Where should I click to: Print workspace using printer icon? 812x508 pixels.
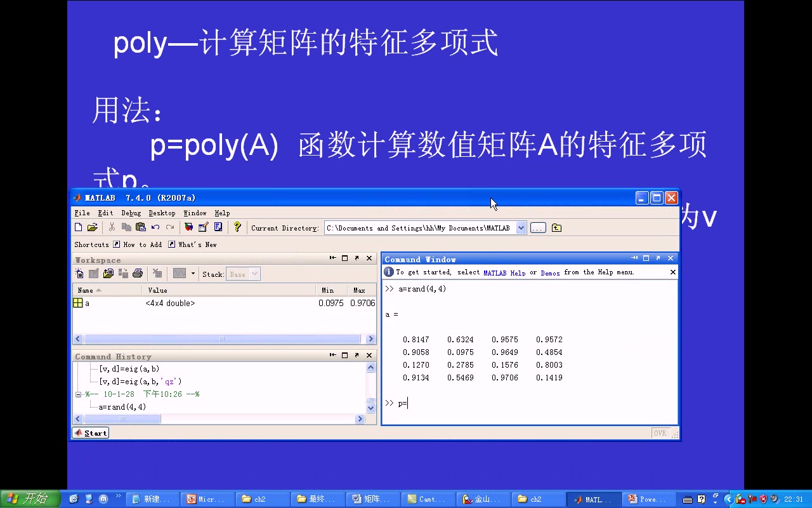[138, 274]
